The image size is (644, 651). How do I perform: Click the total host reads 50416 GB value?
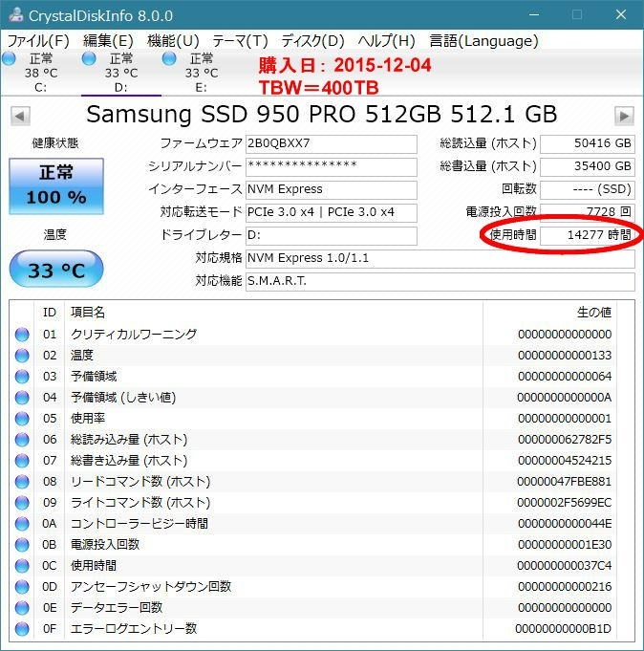588,144
